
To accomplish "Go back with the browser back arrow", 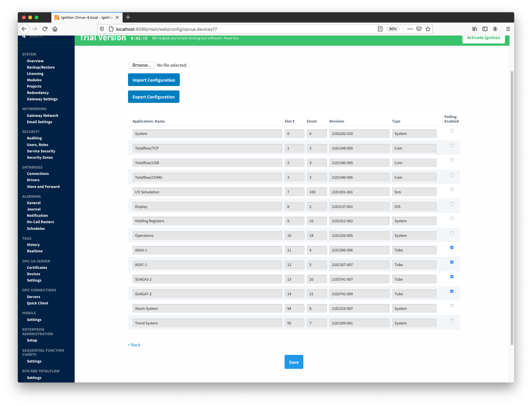I will 24,29.
